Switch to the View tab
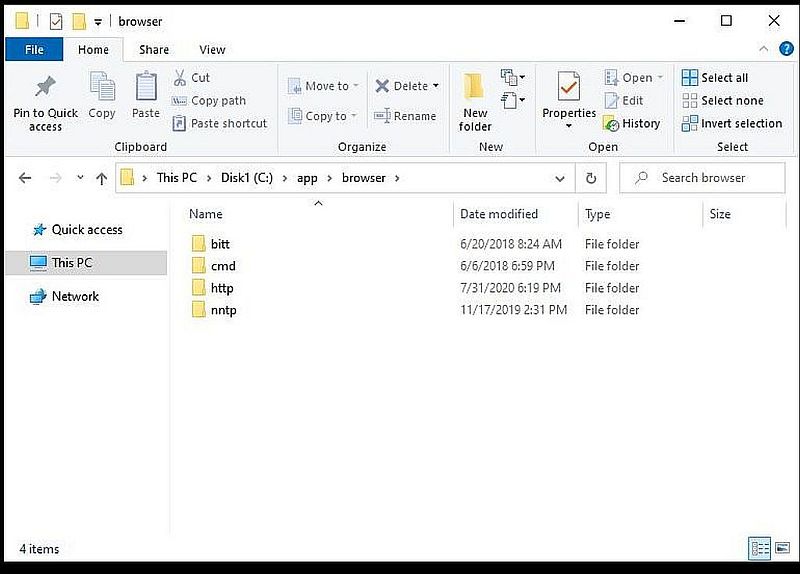The height and width of the screenshot is (574, 800). coord(212,49)
